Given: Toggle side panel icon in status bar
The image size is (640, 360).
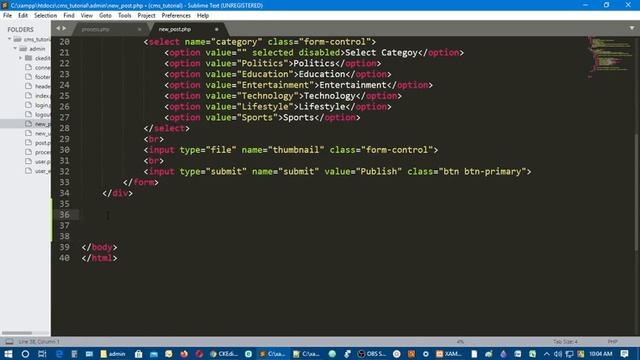Looking at the screenshot, I should [x=9, y=342].
